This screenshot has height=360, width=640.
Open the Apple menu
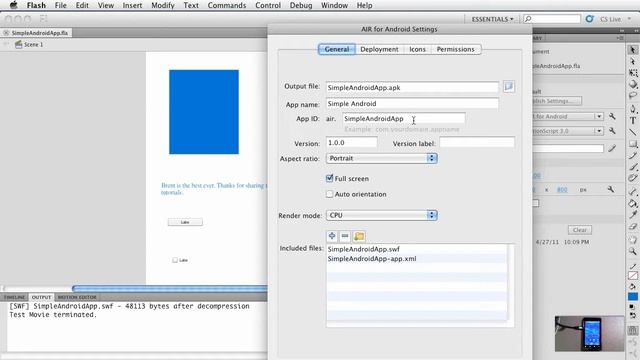13,5
